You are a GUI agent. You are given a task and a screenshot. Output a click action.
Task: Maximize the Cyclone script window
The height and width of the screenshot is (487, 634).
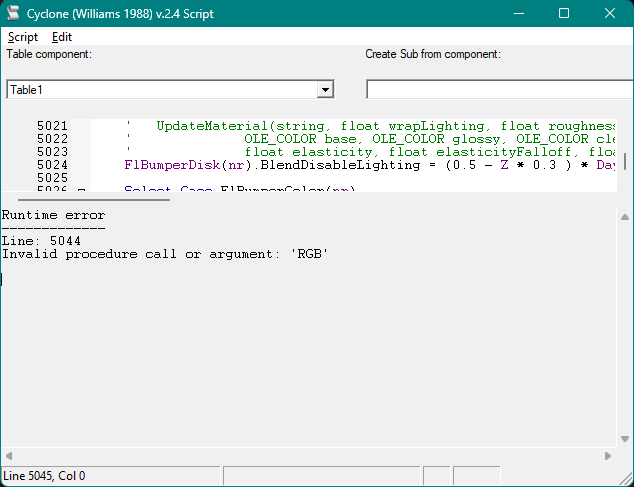(x=564, y=13)
